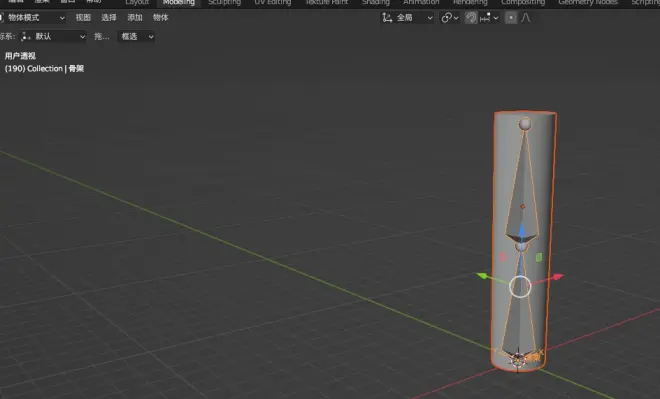Open the 框选 selection mode dropdown

[x=136, y=37]
